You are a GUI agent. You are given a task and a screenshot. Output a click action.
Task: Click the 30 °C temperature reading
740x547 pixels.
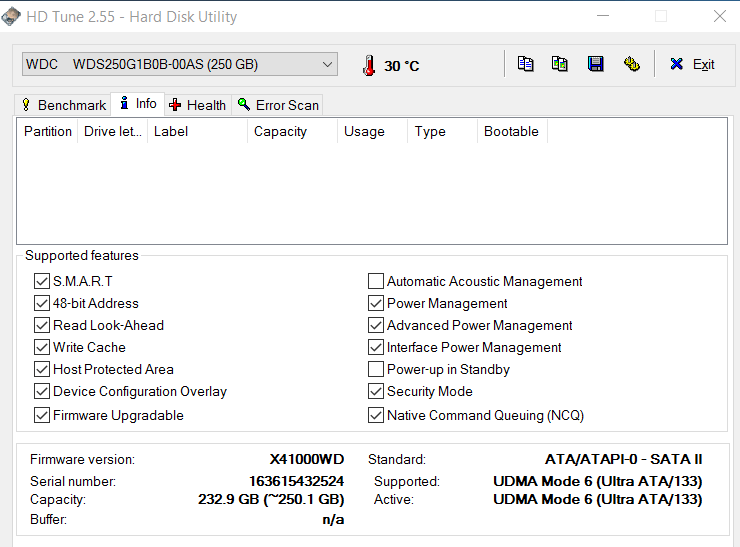click(x=402, y=66)
